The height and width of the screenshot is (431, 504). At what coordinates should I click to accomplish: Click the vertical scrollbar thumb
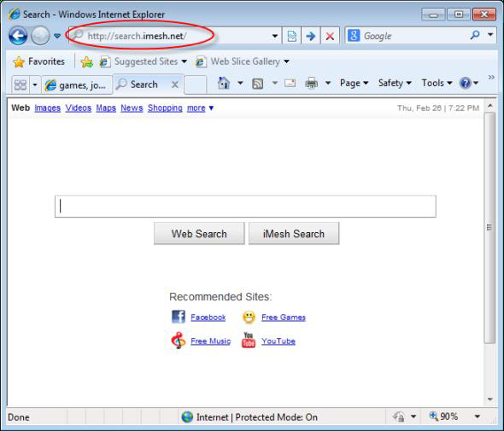[x=489, y=228]
